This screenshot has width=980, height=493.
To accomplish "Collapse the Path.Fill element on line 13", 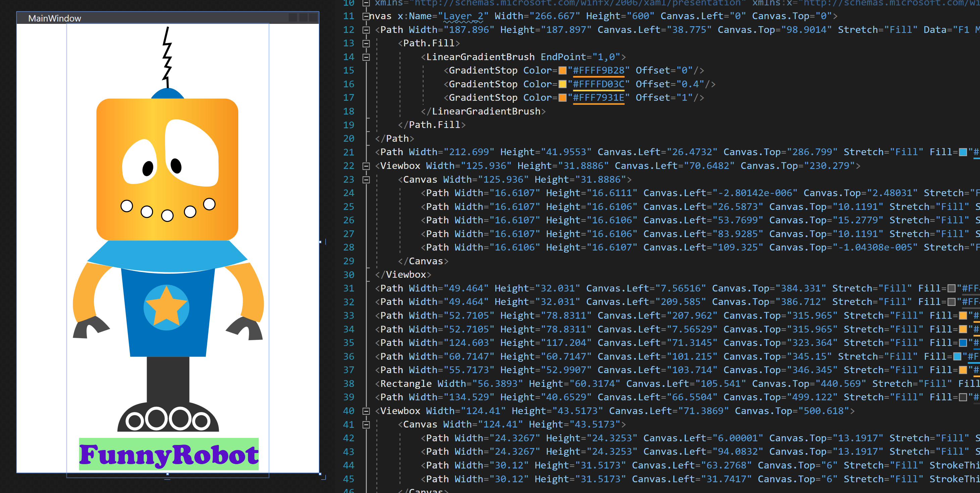I will 366,43.
